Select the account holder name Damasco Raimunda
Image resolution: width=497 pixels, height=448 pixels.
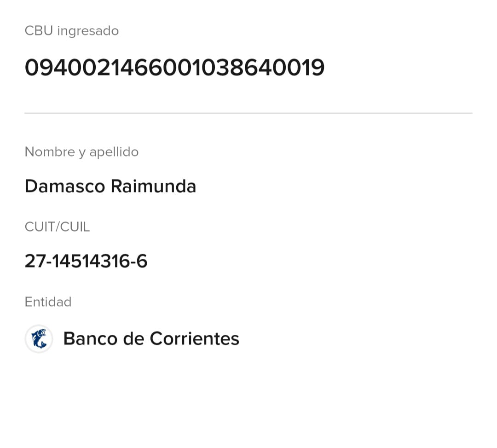tap(110, 186)
